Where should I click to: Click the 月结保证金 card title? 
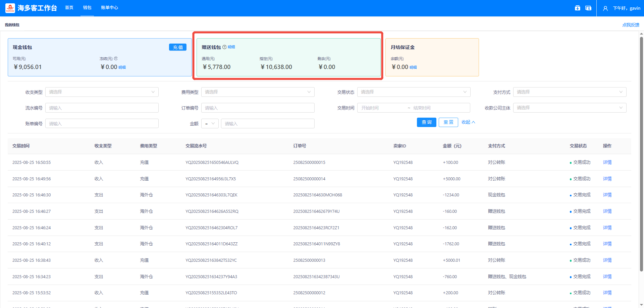click(402, 47)
